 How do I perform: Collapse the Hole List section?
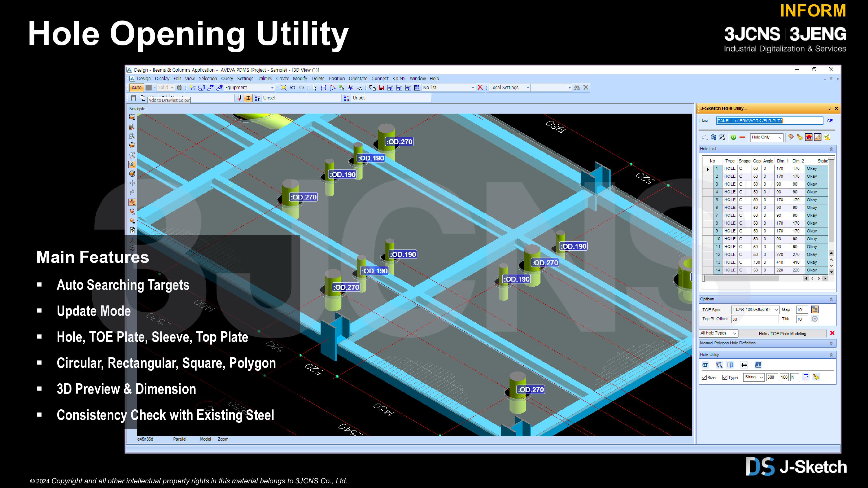click(831, 149)
